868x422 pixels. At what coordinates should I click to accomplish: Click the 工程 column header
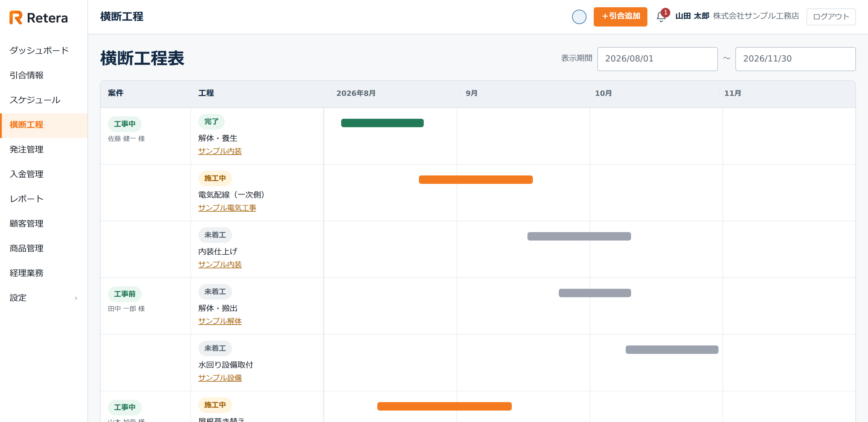(x=206, y=93)
